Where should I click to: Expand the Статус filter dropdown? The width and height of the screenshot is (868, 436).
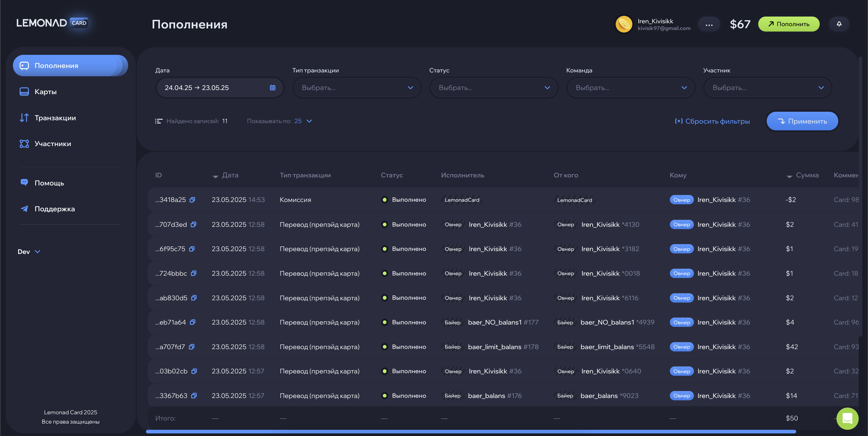(x=494, y=88)
